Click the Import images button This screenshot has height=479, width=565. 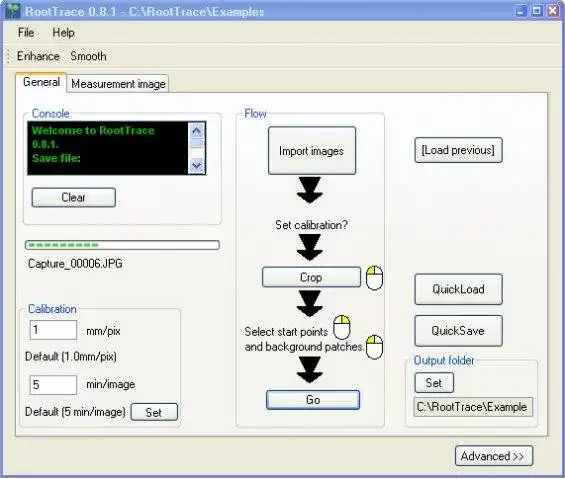coord(312,151)
